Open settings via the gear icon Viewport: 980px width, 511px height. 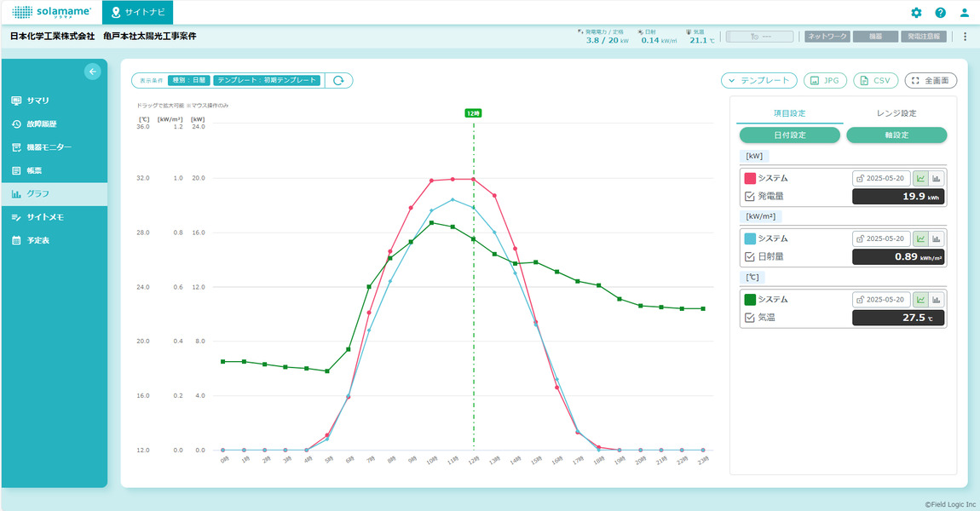916,13
